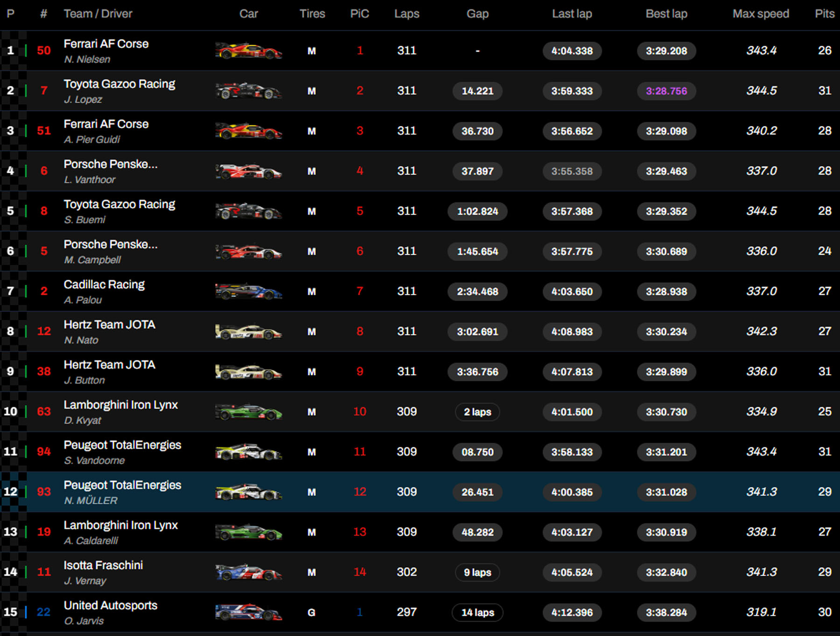This screenshot has height=636, width=840.
Task: Select driver A. Palou
Action: (83, 300)
